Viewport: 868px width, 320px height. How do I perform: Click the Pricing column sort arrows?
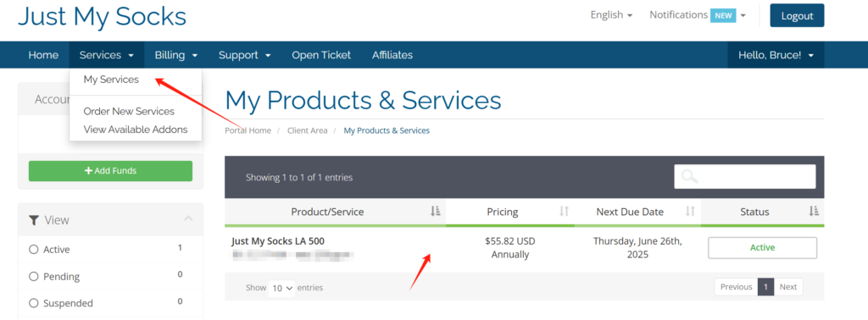tap(564, 211)
